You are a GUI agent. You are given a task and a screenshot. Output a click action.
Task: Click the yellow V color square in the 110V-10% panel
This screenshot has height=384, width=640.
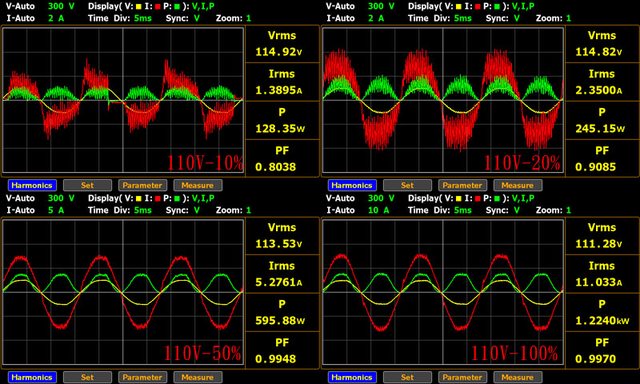coord(139,7)
